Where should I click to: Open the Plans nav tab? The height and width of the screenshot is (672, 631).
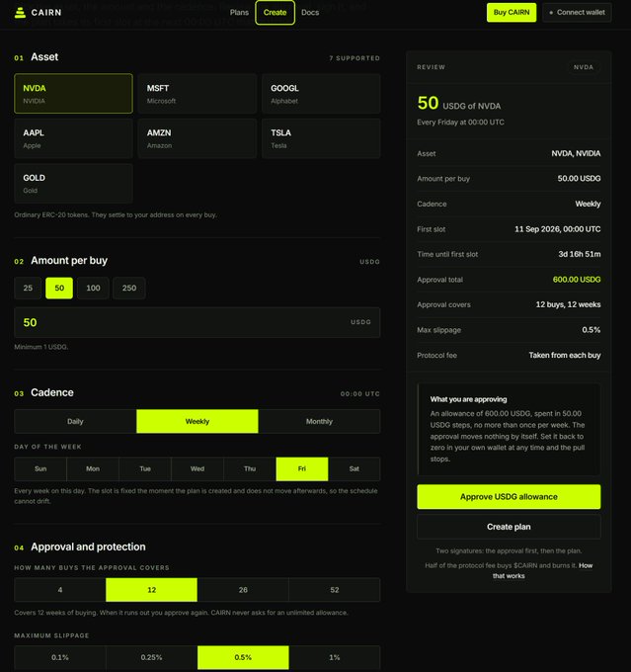click(x=239, y=13)
